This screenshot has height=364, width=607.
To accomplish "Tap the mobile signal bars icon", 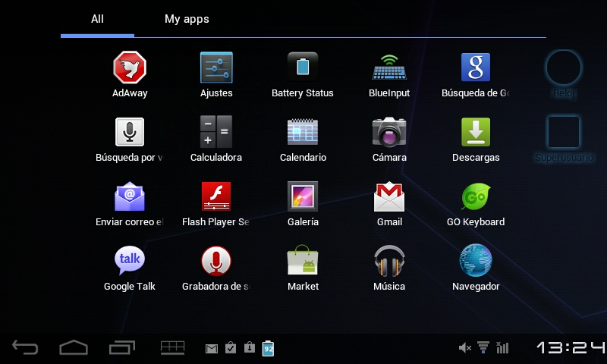I will [x=502, y=348].
